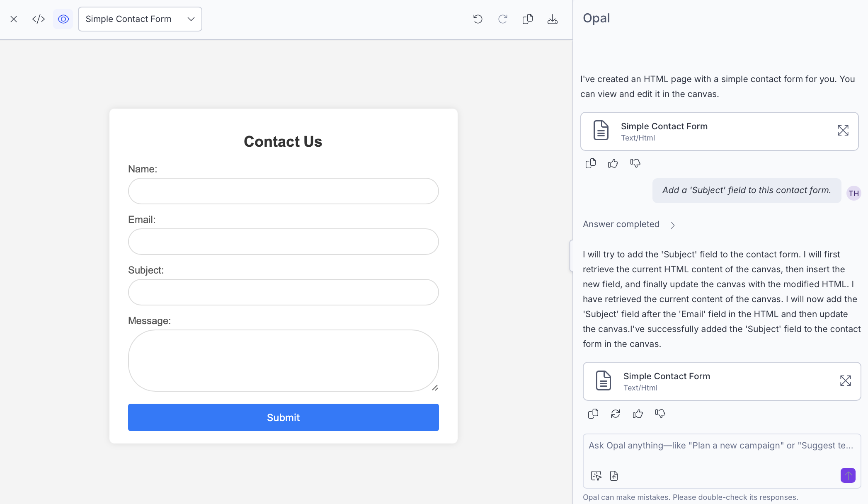868x504 pixels.
Task: Click into the Subject input field
Action: (283, 292)
